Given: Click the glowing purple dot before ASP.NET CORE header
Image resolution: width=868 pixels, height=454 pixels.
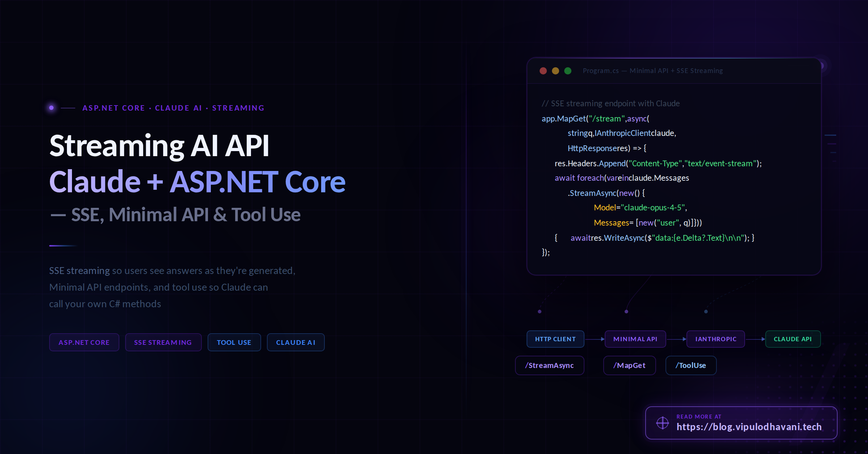Looking at the screenshot, I should (x=51, y=108).
